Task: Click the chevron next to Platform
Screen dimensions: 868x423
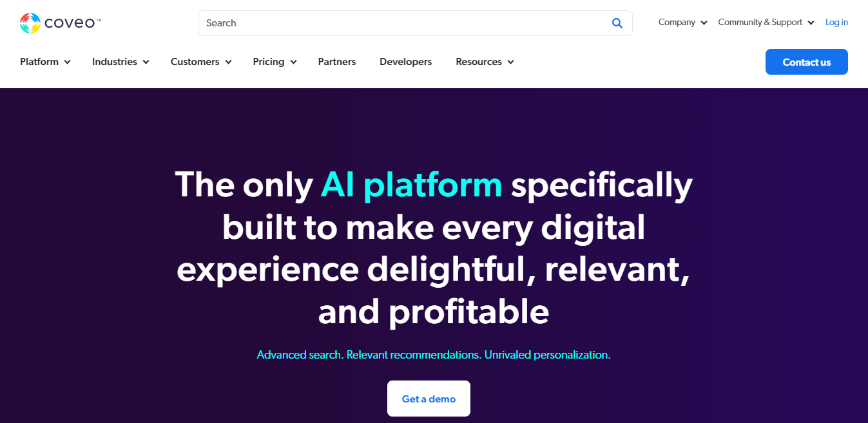Action: click(x=68, y=62)
